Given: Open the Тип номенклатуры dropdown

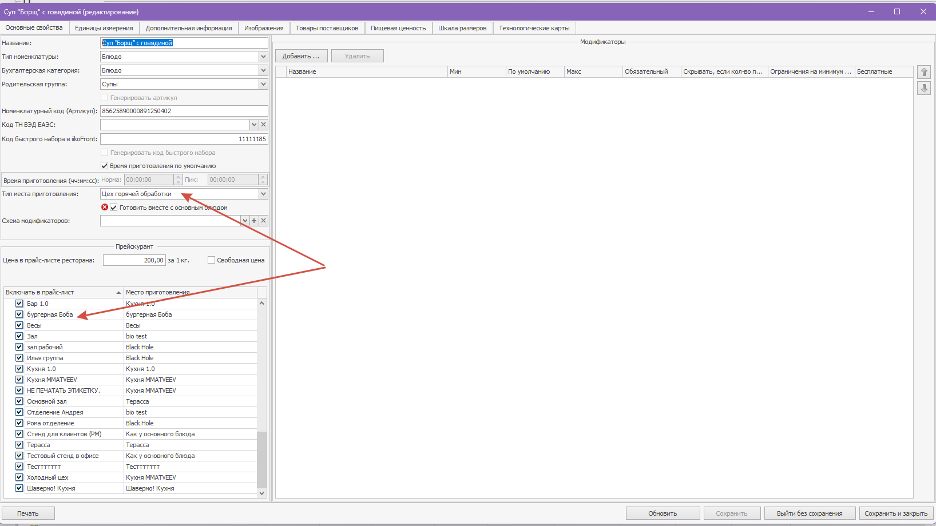Looking at the screenshot, I should pyautogui.click(x=262, y=57).
